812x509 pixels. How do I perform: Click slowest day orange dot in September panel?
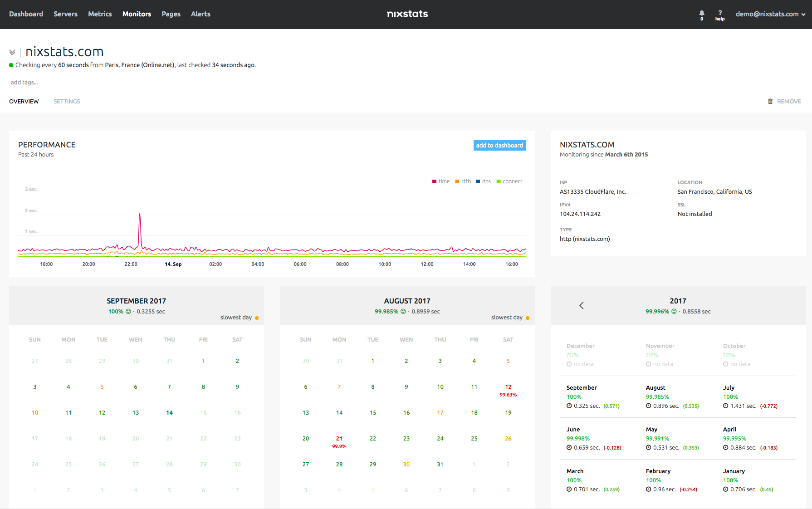point(257,318)
